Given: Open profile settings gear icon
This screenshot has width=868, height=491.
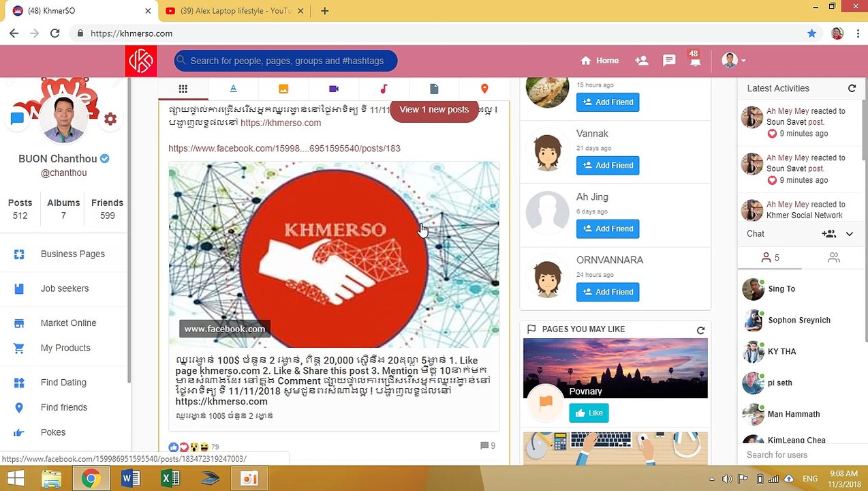Looking at the screenshot, I should point(110,119).
